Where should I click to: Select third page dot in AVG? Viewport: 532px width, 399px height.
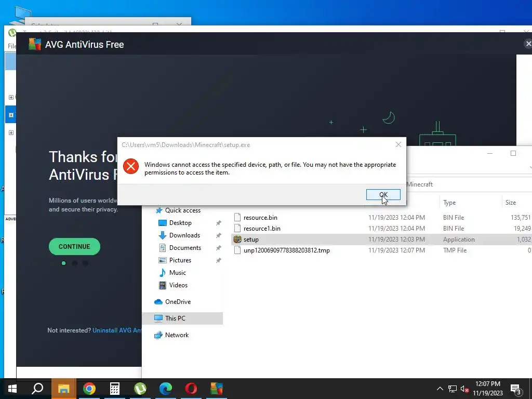tap(85, 263)
